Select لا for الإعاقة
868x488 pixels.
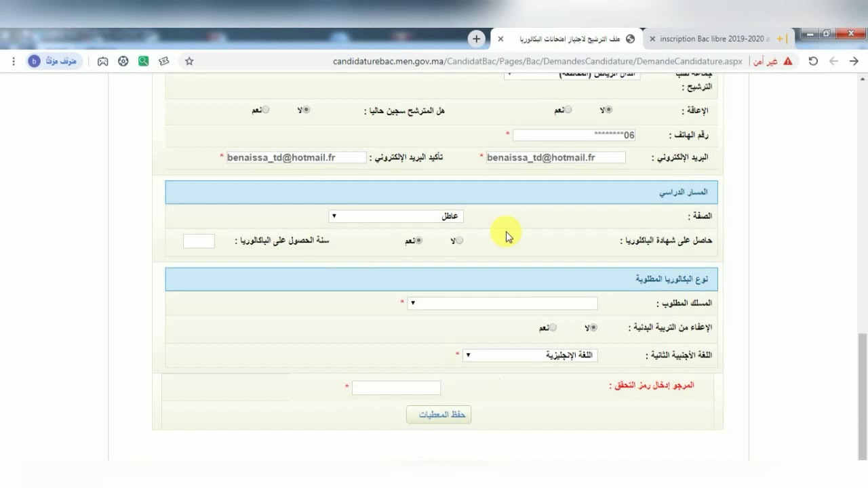click(608, 110)
